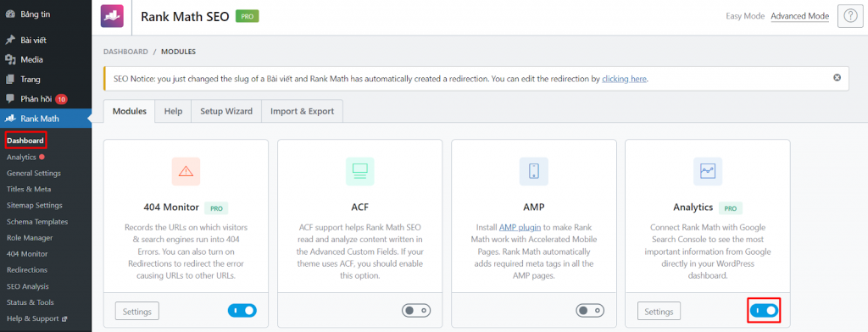Click the ACF module monitor icon
868x332 pixels.
[x=359, y=172]
